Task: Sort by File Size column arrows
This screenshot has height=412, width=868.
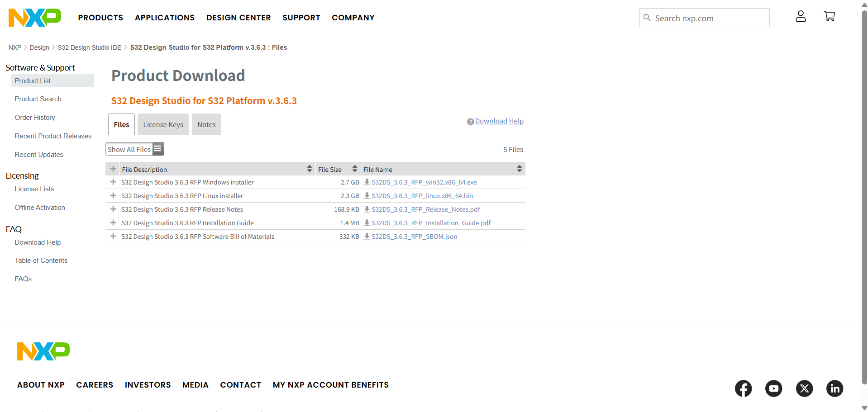Action: click(355, 169)
